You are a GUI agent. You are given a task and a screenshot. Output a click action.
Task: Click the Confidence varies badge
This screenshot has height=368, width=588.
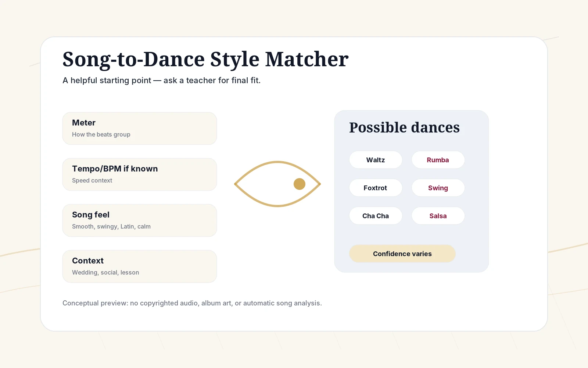click(x=402, y=254)
